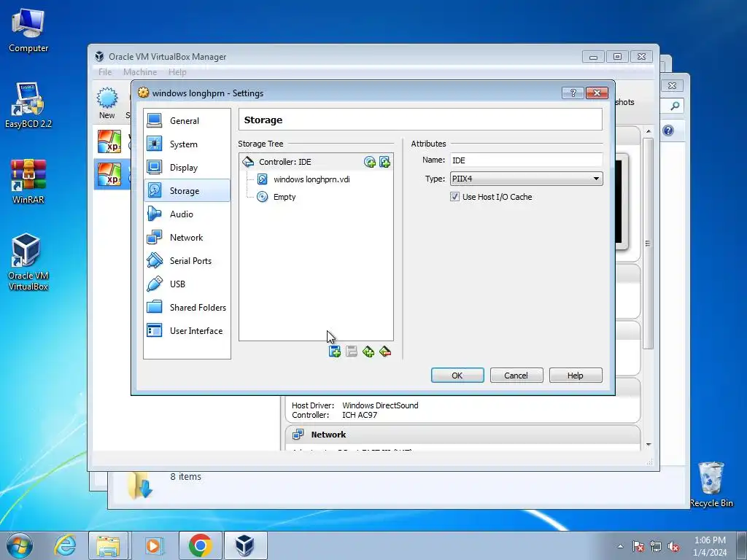This screenshot has height=560, width=747.
Task: Open the Machine menu in VirtualBox Manager
Action: pos(140,72)
